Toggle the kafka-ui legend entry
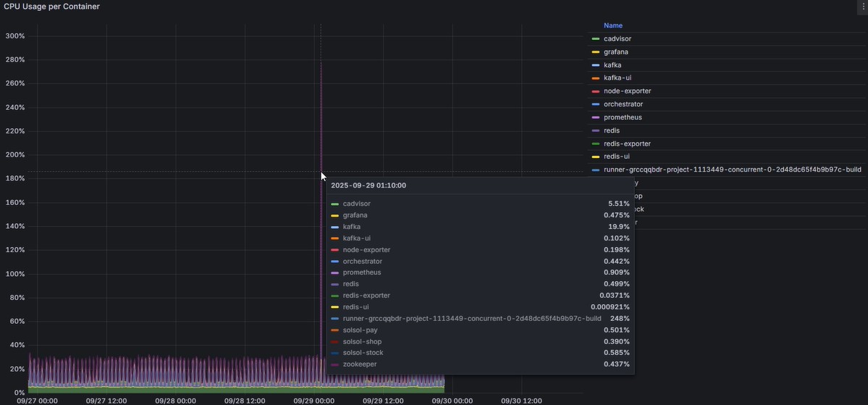The image size is (868, 405). pyautogui.click(x=616, y=78)
